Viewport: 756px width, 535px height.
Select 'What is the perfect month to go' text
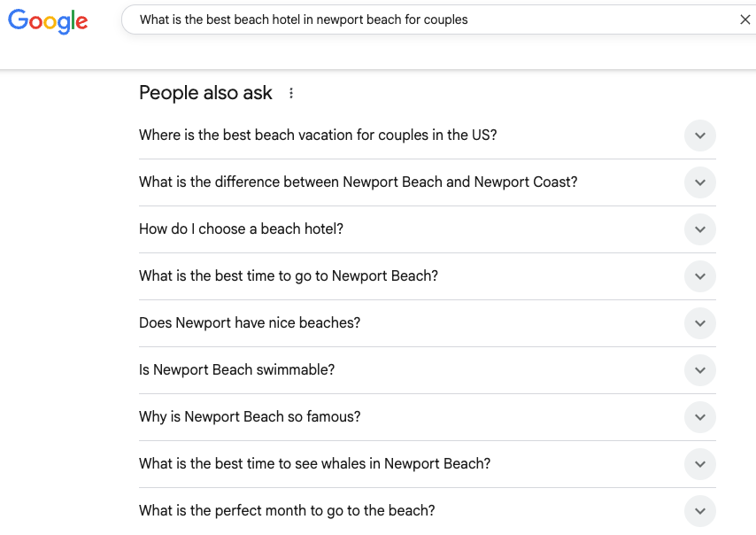287,511
